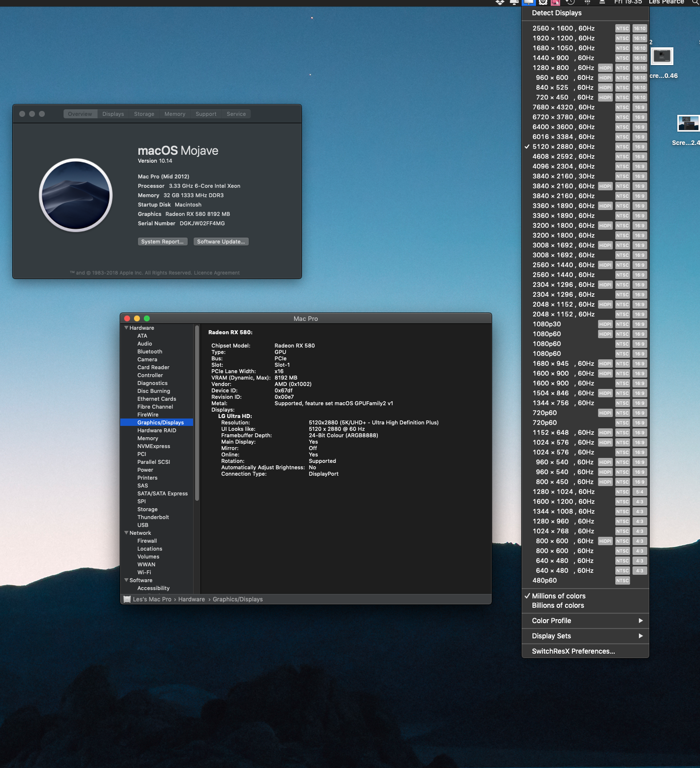Collapse the Software section in sidebar
Image resolution: width=700 pixels, height=768 pixels.
[x=126, y=580]
